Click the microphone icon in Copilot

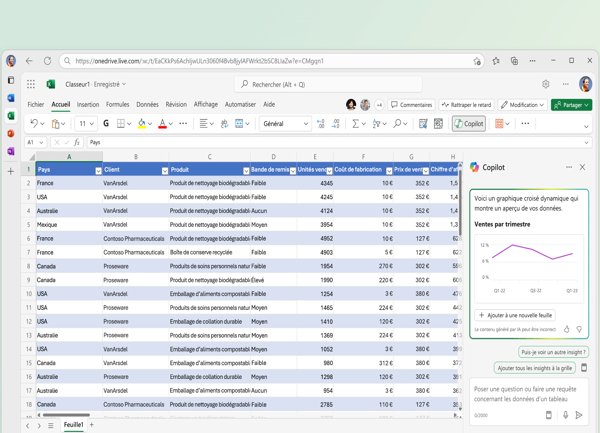(x=566, y=415)
